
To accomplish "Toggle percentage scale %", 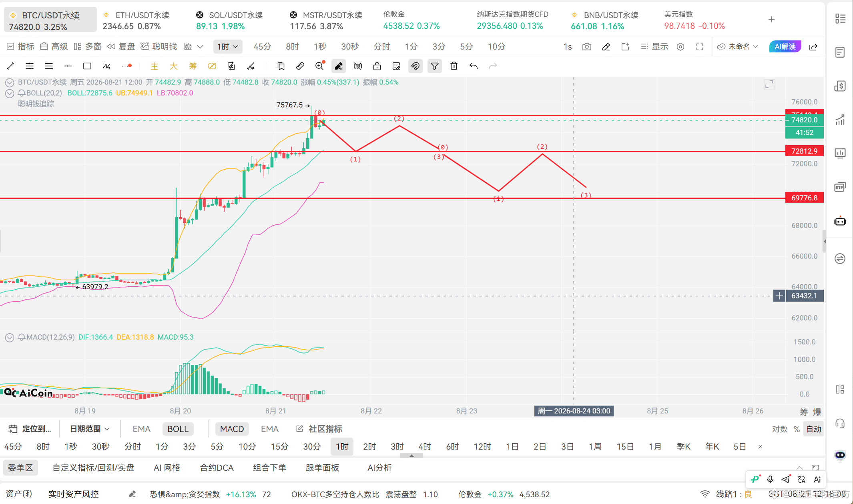I will tap(797, 429).
